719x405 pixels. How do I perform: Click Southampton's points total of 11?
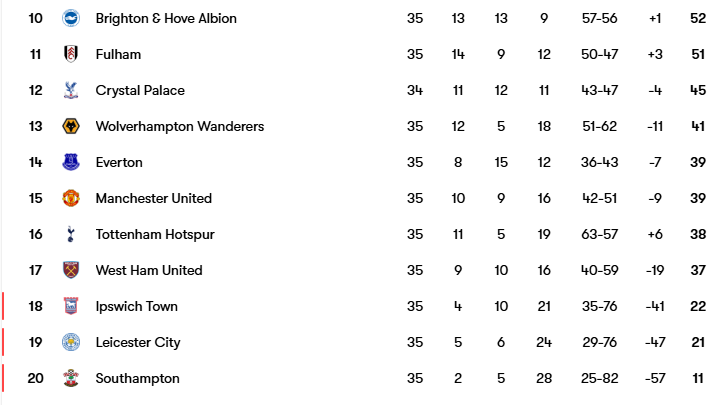coord(697,378)
